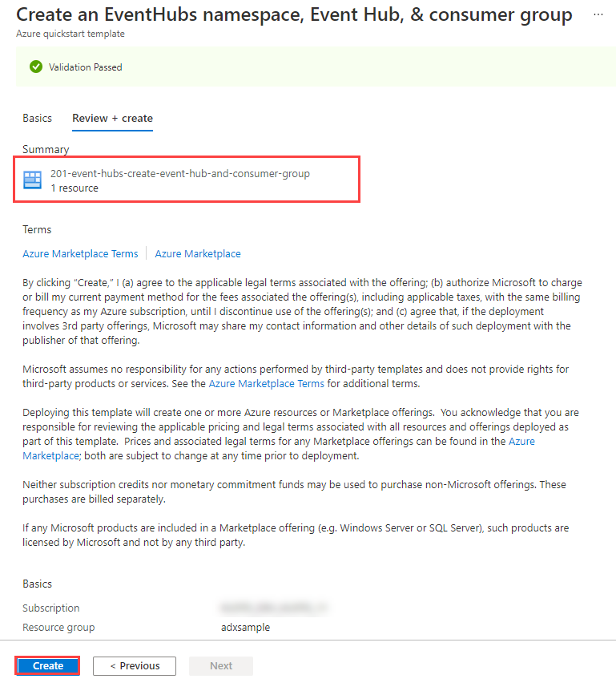This screenshot has width=616, height=691.
Task: Click the Summary section heading
Action: (46, 149)
